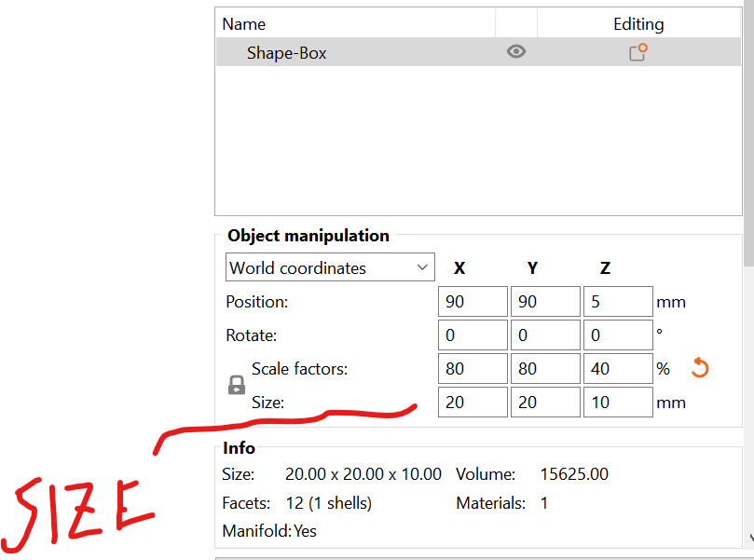Screen dimensions: 754x560
Task: Click the Materials value 1
Action: pos(544,503)
